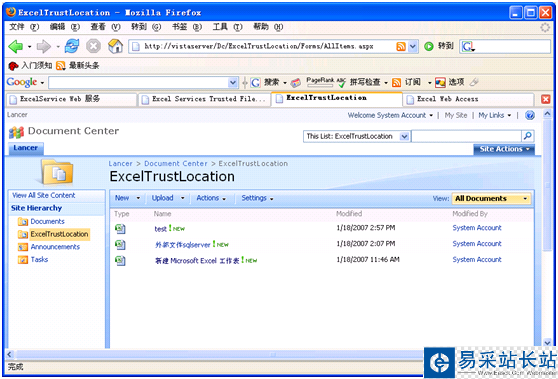The width and height of the screenshot is (558, 379).
Task: Click the PageRank indicator
Action: [320, 81]
